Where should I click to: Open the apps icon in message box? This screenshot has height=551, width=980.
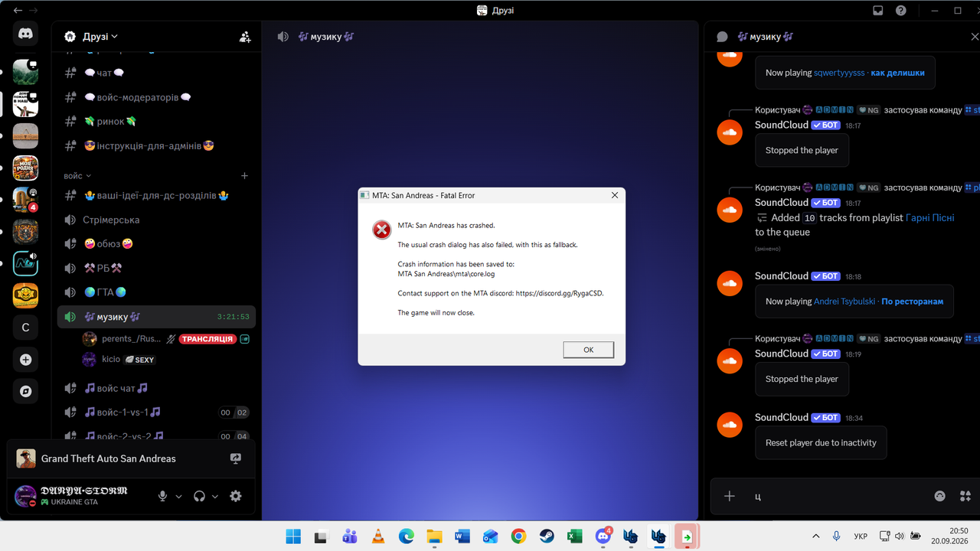965,496
